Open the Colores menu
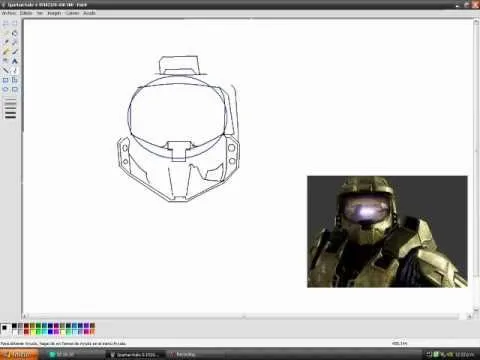The height and width of the screenshot is (360, 480). pyautogui.click(x=72, y=13)
